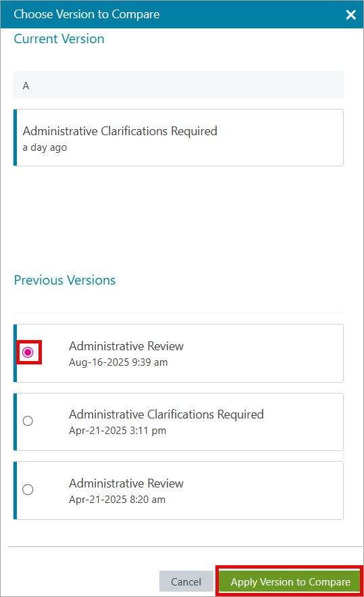The height and width of the screenshot is (597, 364).
Task: Click the current Administrative Clarifications Required card title
Action: [120, 131]
